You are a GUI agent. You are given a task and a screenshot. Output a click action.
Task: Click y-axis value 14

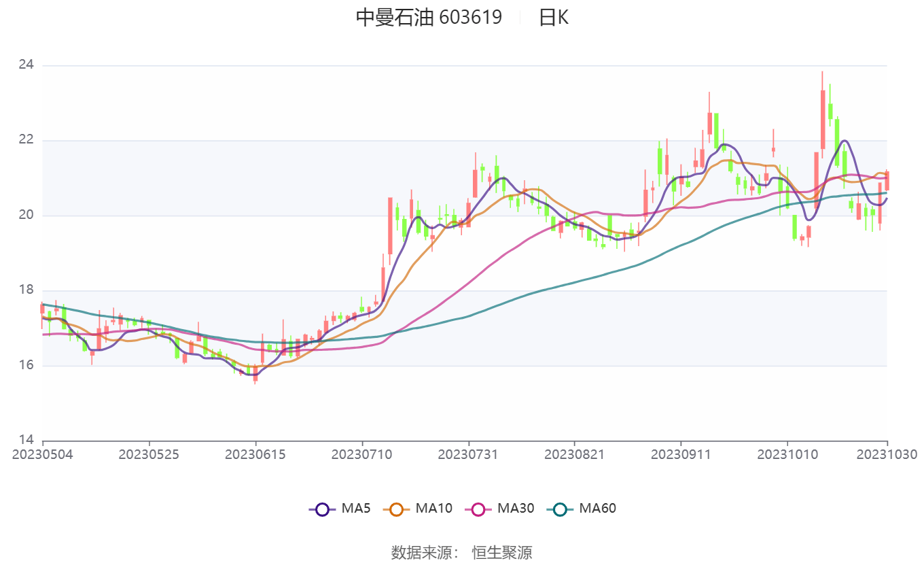pyautogui.click(x=26, y=440)
